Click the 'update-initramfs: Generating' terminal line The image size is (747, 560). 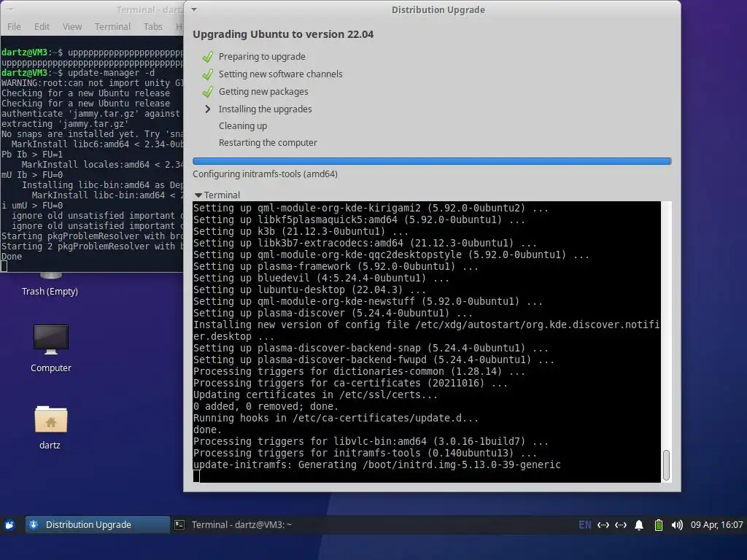[x=377, y=464]
